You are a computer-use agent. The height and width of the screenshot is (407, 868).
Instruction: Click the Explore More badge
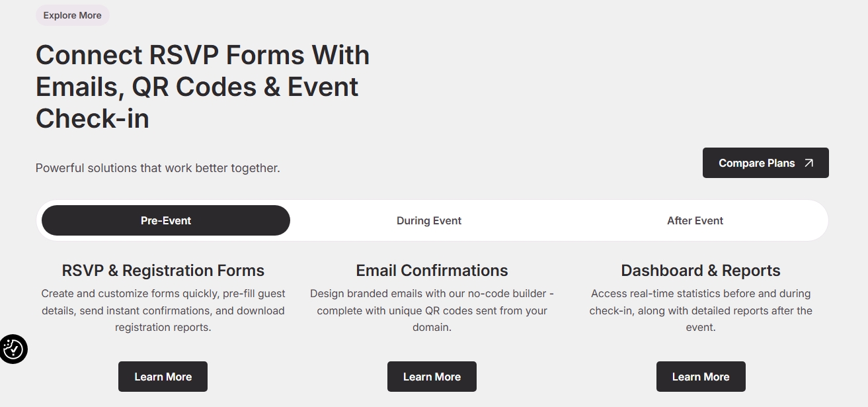click(73, 15)
